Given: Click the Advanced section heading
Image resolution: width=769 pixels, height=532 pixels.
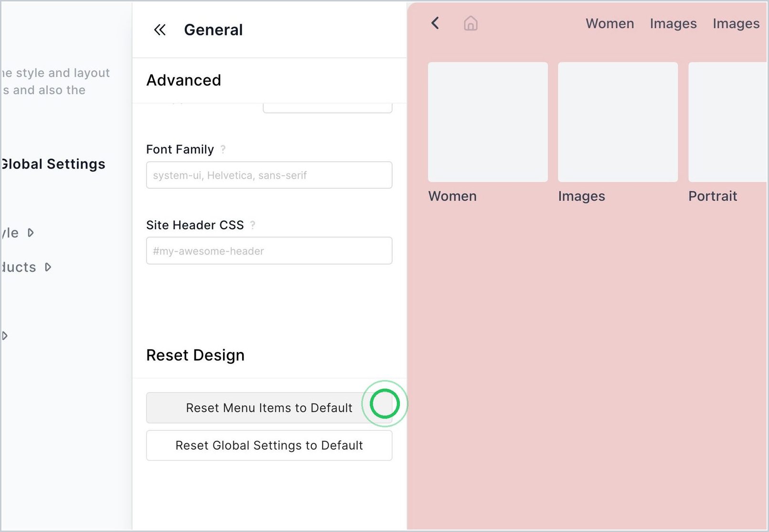Looking at the screenshot, I should [183, 80].
